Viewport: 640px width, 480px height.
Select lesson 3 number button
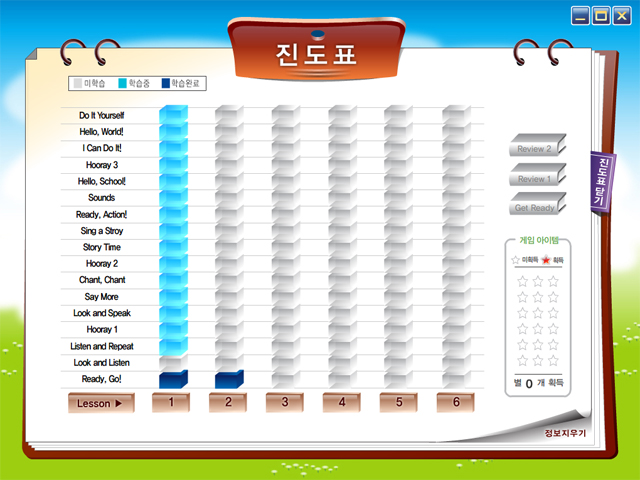click(x=285, y=402)
